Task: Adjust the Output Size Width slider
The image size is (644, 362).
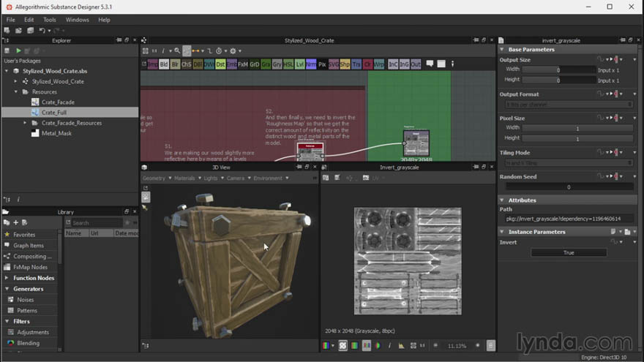Action: 558,70
